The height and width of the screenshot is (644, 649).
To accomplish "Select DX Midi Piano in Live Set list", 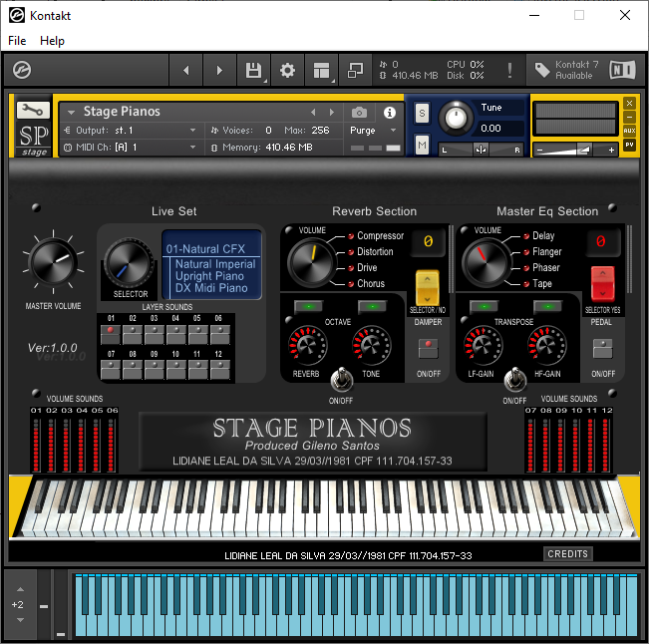I will [x=211, y=288].
